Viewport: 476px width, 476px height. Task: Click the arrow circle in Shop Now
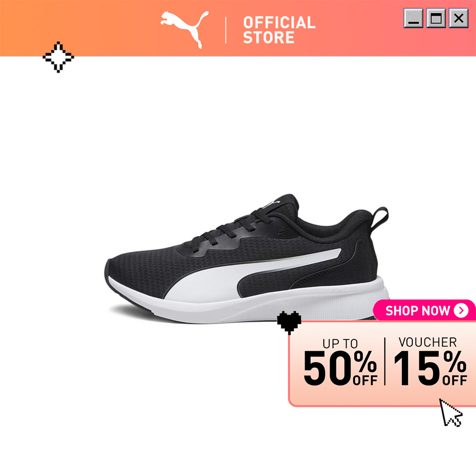click(x=461, y=310)
